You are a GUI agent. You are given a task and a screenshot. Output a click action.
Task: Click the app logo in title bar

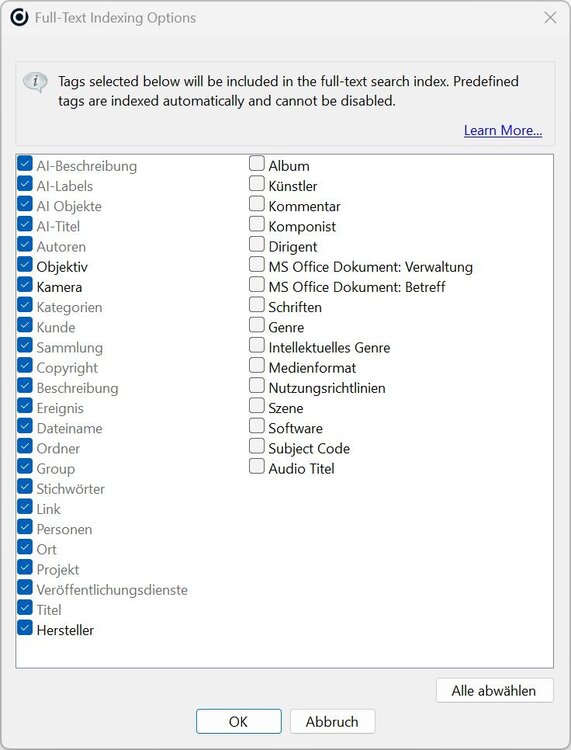pos(19,18)
